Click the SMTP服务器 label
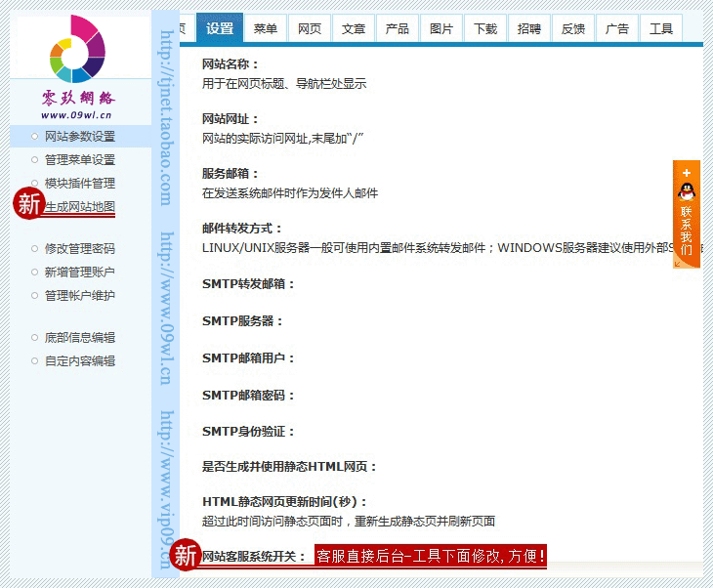Screen dimensions: 713x588 click(x=242, y=321)
